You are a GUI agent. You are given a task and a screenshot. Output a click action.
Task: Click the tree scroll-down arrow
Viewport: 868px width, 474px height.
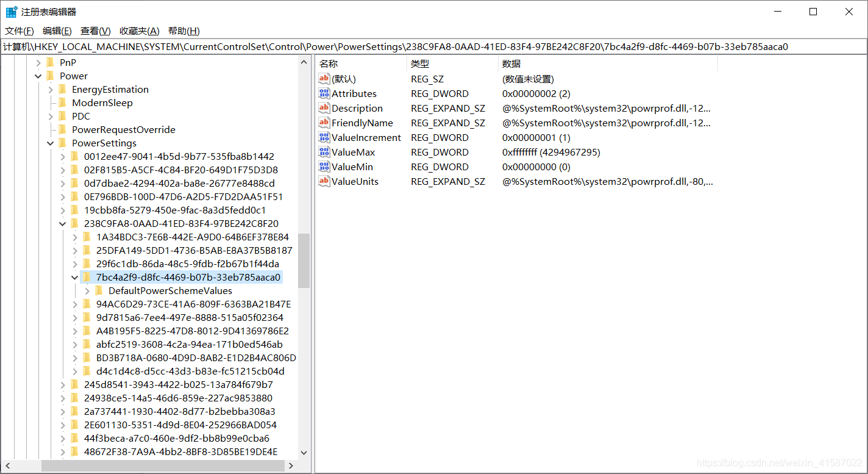pyautogui.click(x=304, y=453)
